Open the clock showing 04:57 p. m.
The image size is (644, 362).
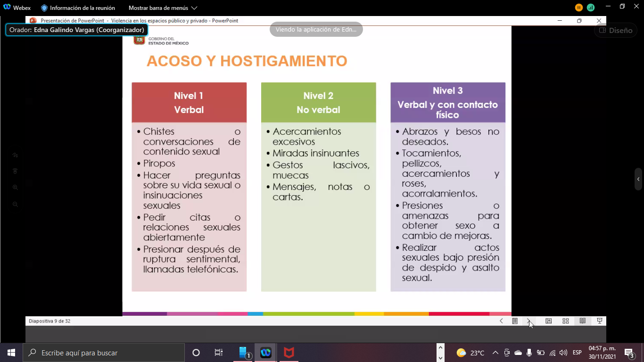point(602,353)
